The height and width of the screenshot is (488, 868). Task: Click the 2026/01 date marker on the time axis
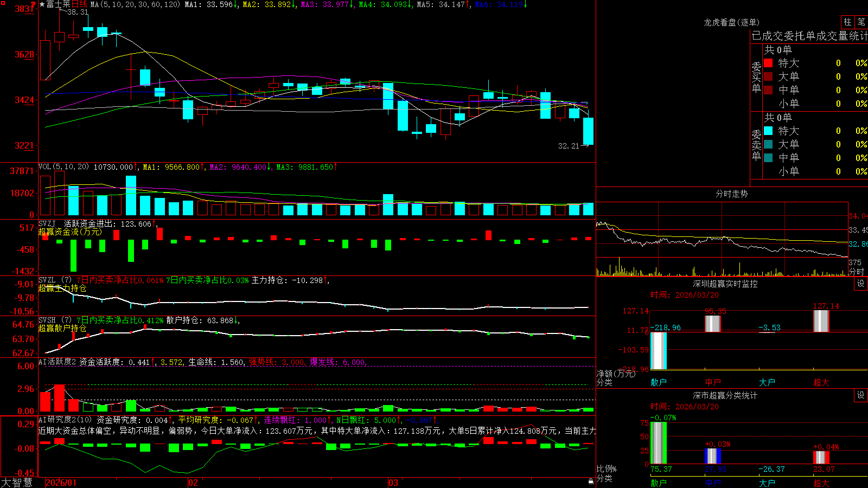(x=61, y=483)
